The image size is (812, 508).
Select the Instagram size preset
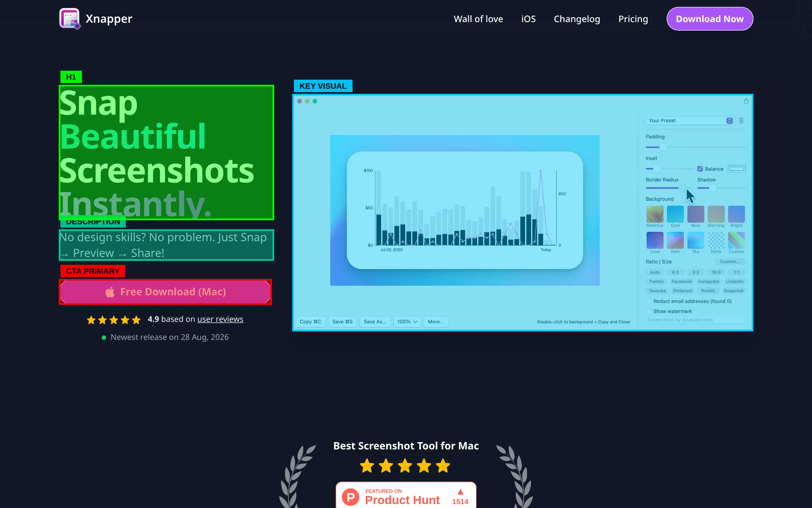(709, 282)
